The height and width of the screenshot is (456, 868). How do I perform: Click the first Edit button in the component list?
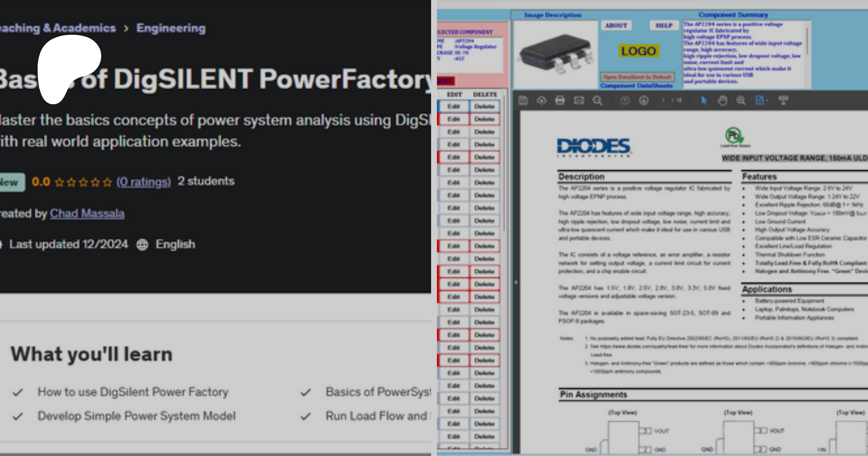(x=453, y=106)
